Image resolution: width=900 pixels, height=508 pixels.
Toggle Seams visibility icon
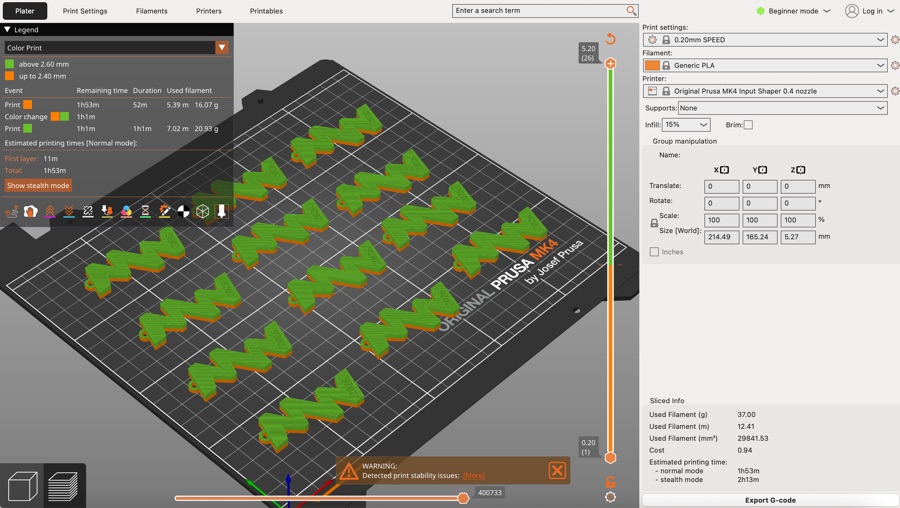(88, 212)
